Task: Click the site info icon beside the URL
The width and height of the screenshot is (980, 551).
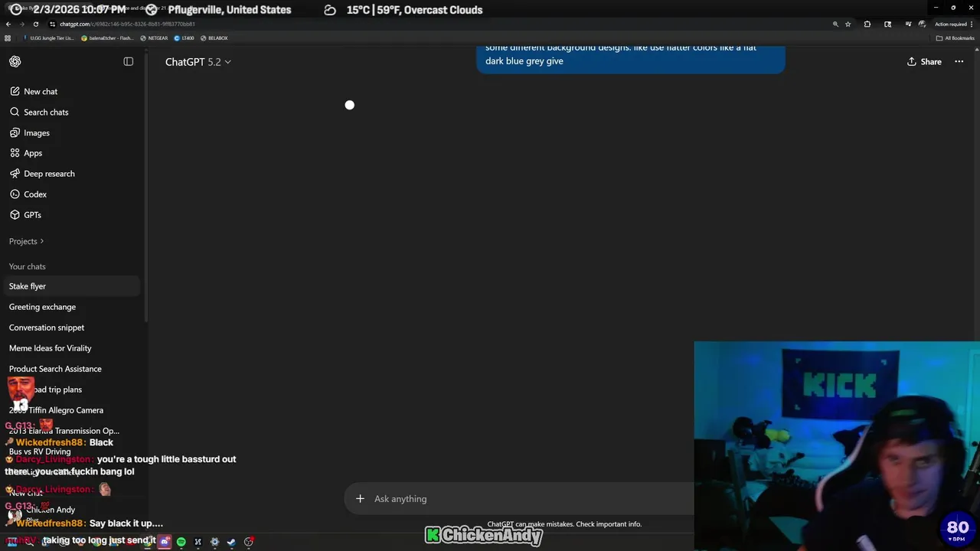Action: (x=52, y=24)
